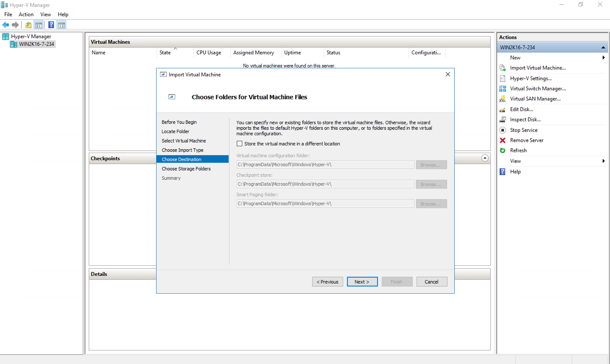The width and height of the screenshot is (610, 364).
Task: Click Show/Hide Console Tree toolbar icon
Action: pos(39,25)
